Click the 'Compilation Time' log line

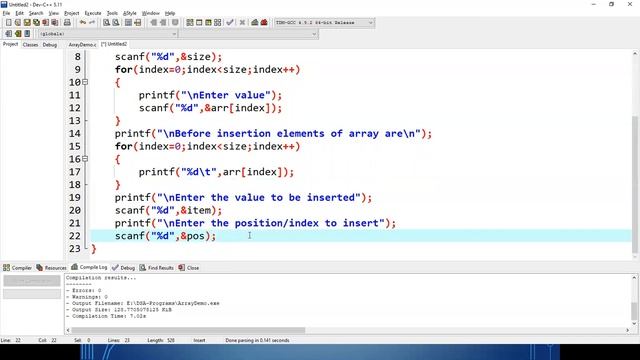(106, 316)
